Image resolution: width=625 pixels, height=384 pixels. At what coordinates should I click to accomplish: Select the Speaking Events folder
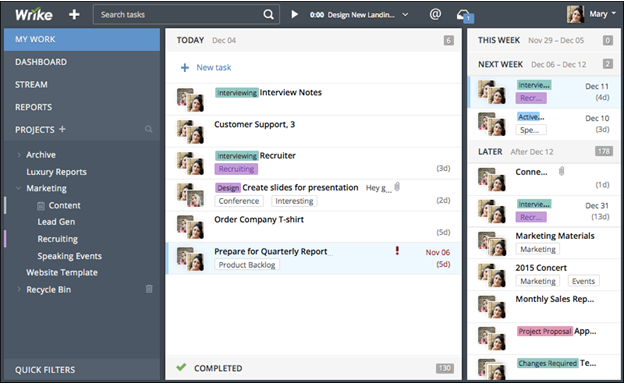click(69, 256)
